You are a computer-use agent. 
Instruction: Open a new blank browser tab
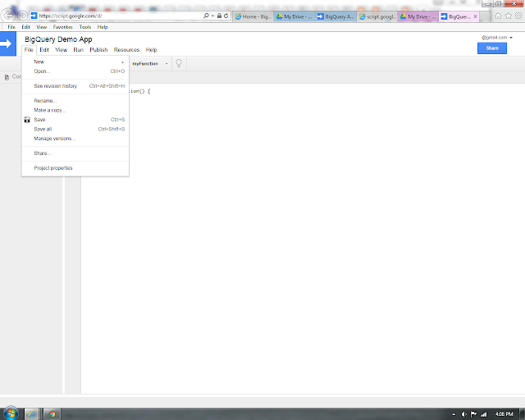coord(485,16)
